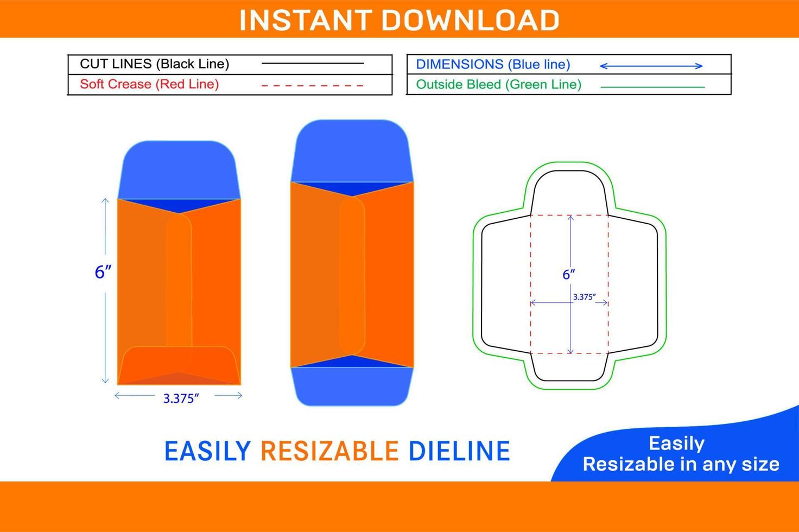This screenshot has width=799, height=532.
Task: Select the CUT LINES (Black Line) label
Action: (x=155, y=64)
